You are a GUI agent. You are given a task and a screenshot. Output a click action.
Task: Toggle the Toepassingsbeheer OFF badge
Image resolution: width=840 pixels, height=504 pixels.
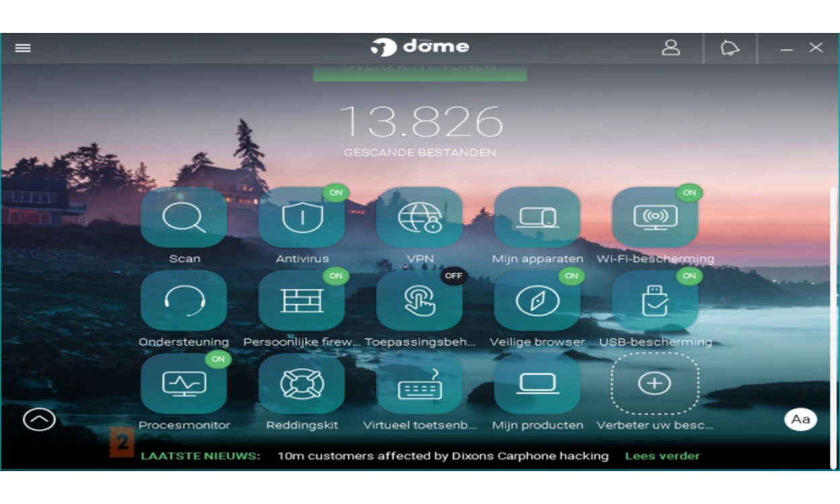click(x=454, y=276)
